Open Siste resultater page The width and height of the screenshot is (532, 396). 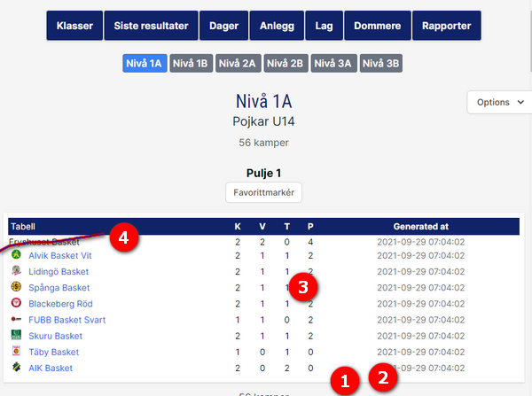click(x=151, y=26)
